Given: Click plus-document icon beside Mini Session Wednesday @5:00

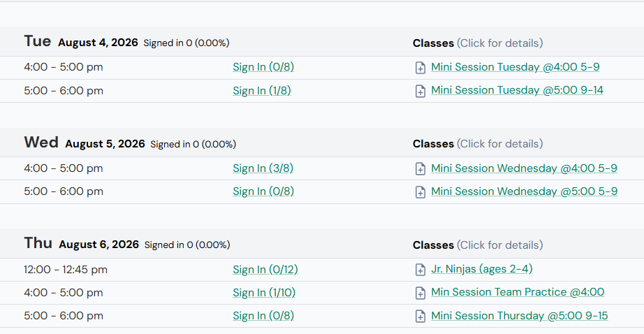Looking at the screenshot, I should click(420, 192).
